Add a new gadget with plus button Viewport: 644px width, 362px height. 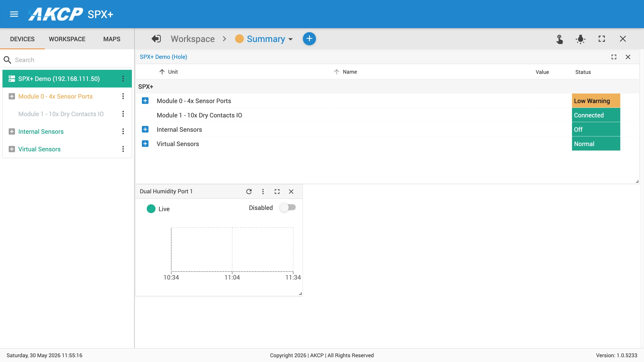(x=309, y=39)
